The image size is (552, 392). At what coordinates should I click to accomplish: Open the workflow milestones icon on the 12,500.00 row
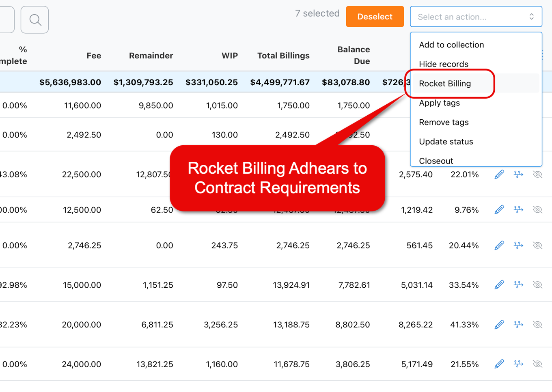coord(519,210)
